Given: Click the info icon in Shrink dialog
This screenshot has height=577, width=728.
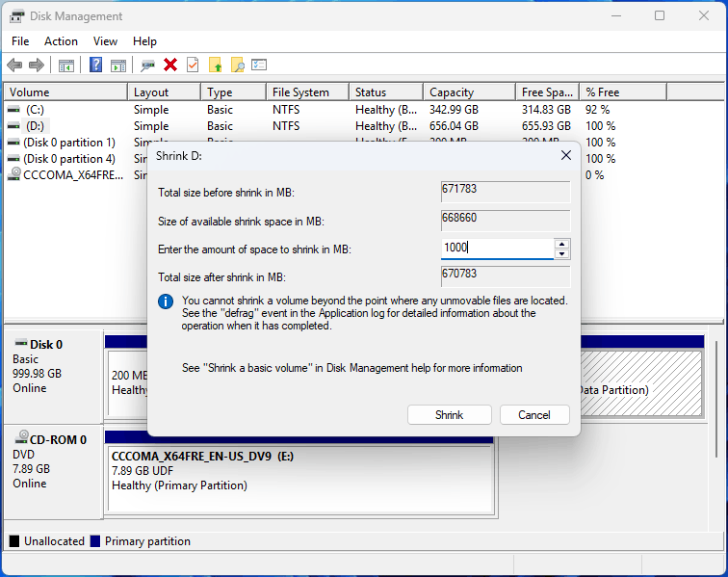Looking at the screenshot, I should pos(166,302).
